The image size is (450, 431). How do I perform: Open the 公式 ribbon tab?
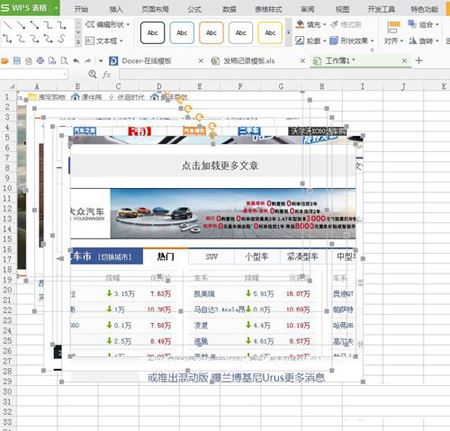(x=194, y=9)
